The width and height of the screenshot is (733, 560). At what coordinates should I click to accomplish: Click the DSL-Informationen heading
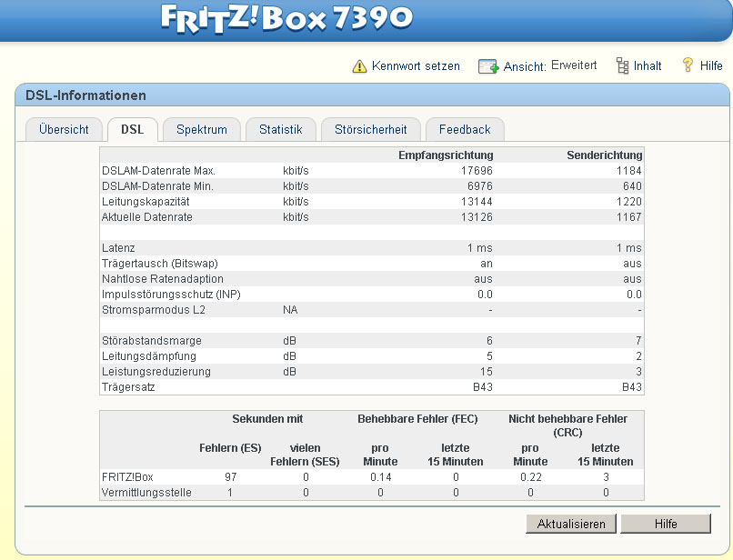pyautogui.click(x=85, y=95)
